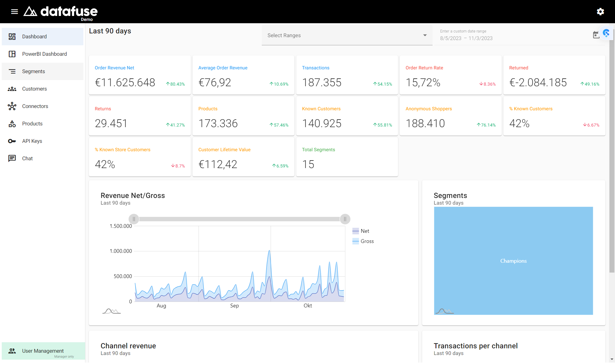The width and height of the screenshot is (615, 364).
Task: Click the Chat message icon
Action: pos(12,158)
